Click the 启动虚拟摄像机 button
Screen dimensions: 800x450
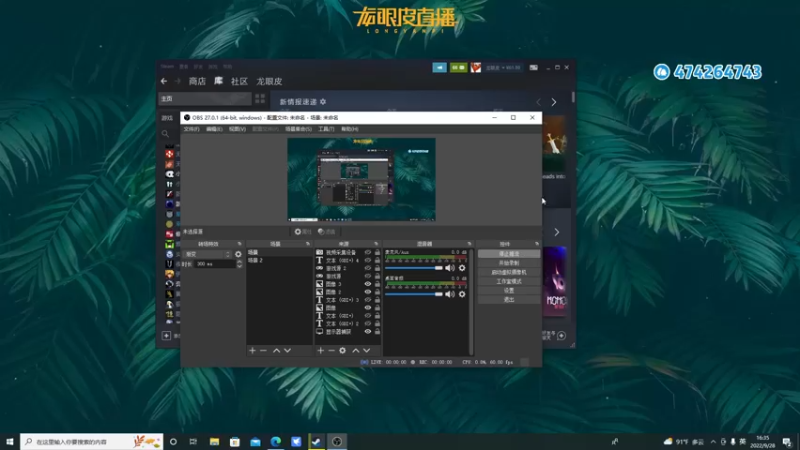[x=509, y=272]
